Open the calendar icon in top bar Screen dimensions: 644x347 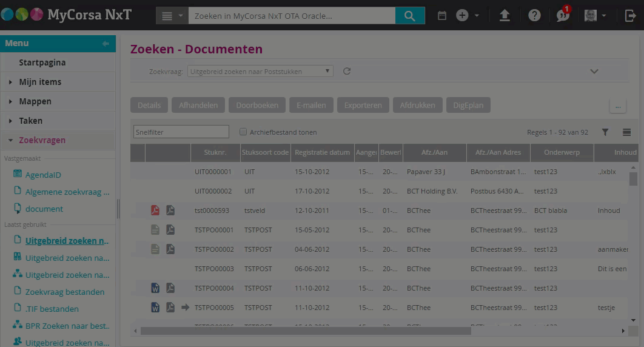442,16
